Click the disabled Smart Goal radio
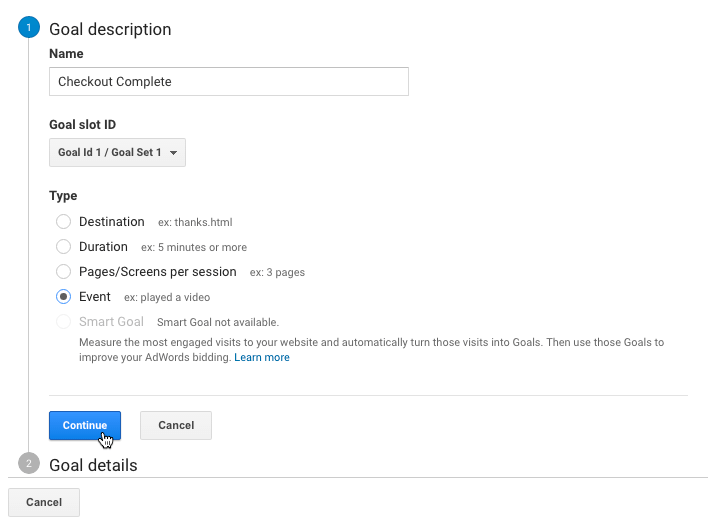Image resolution: width=711 pixels, height=526 pixels. point(63,321)
